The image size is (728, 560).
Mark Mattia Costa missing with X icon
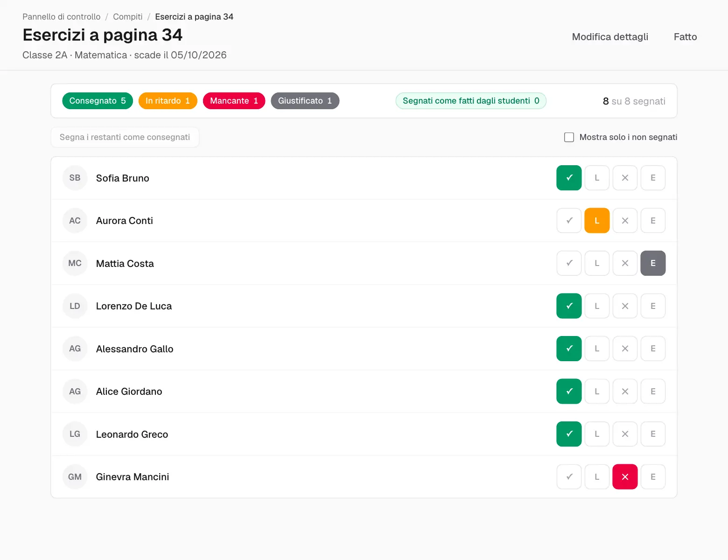coord(625,263)
